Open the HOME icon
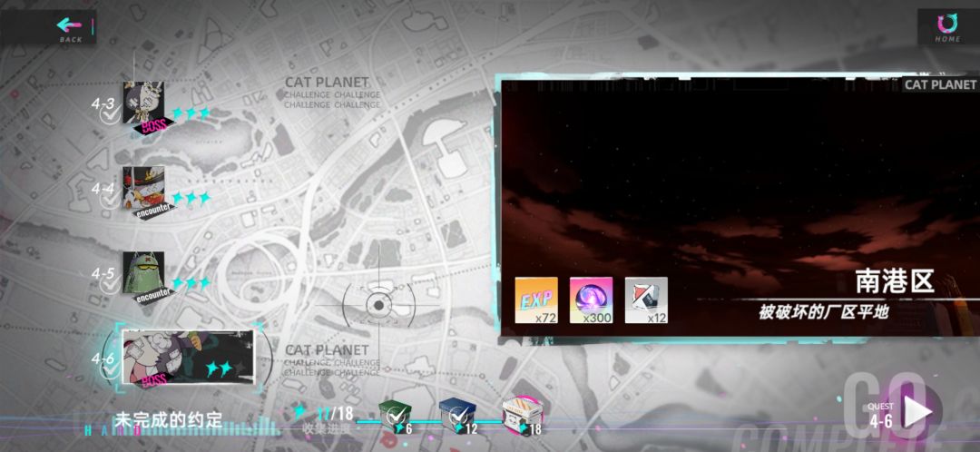This screenshot has height=452, width=980. click(947, 25)
